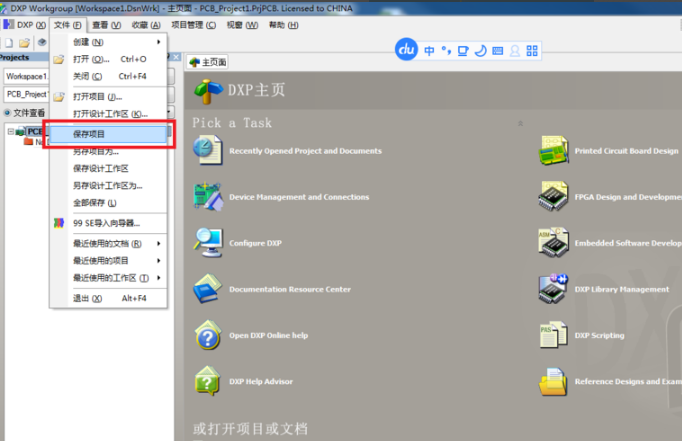This screenshot has height=441, width=682.
Task: Click the PCB_Project1 field in Projects panel
Action: click(x=26, y=94)
